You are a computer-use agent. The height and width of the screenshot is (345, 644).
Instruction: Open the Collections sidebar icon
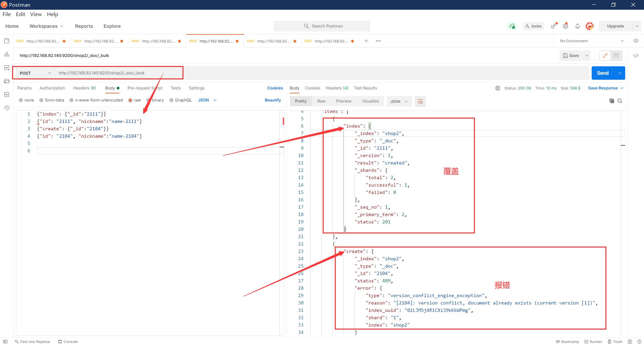coord(7,41)
